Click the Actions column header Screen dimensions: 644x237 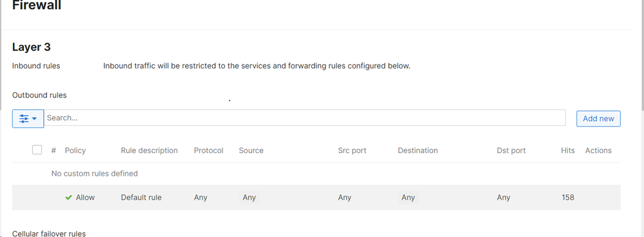tap(598, 150)
